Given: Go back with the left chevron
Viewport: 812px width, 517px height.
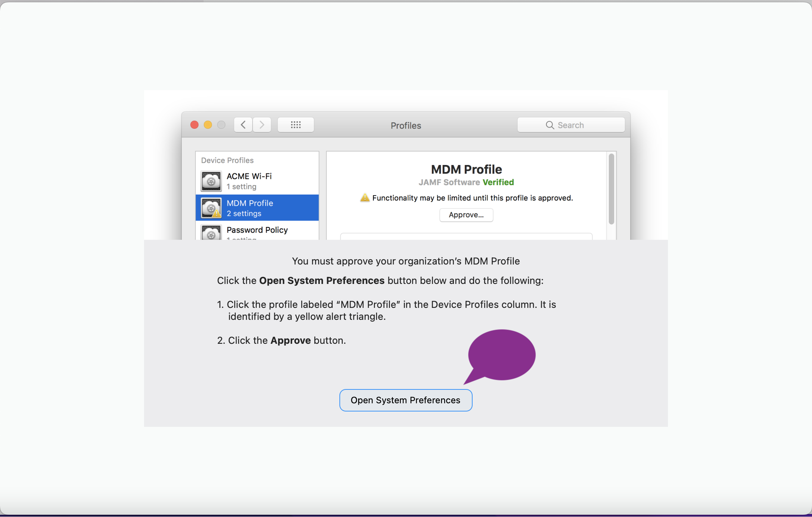Looking at the screenshot, I should [x=243, y=125].
